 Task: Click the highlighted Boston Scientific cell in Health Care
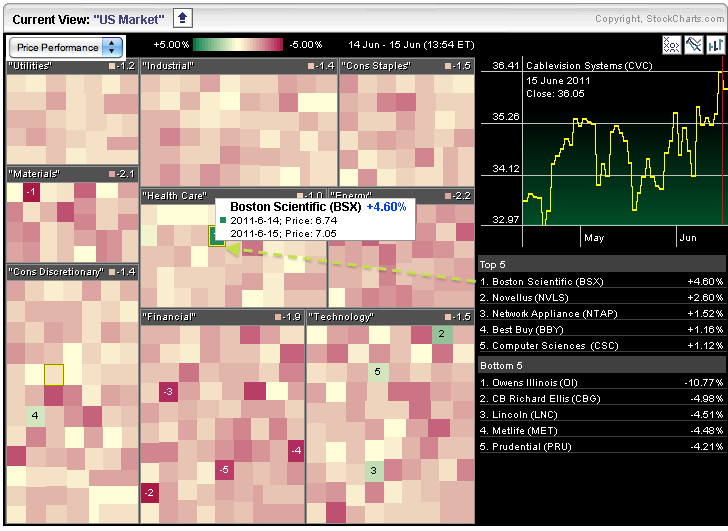coord(216,236)
